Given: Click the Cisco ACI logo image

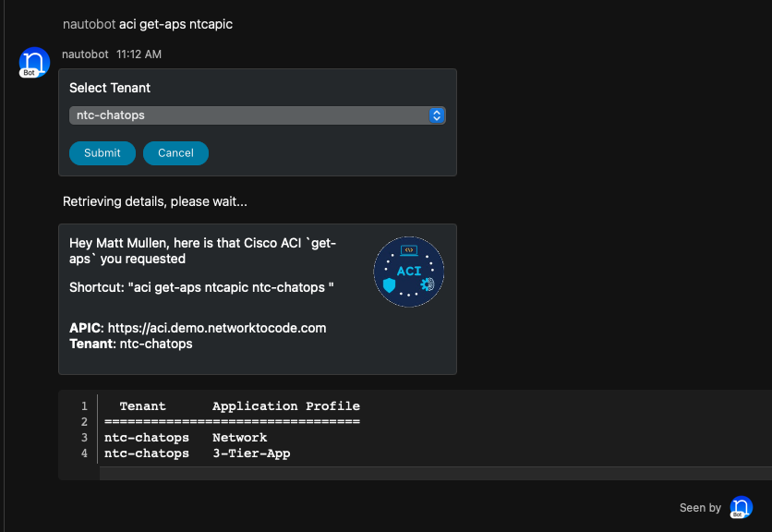Looking at the screenshot, I should pos(408,272).
